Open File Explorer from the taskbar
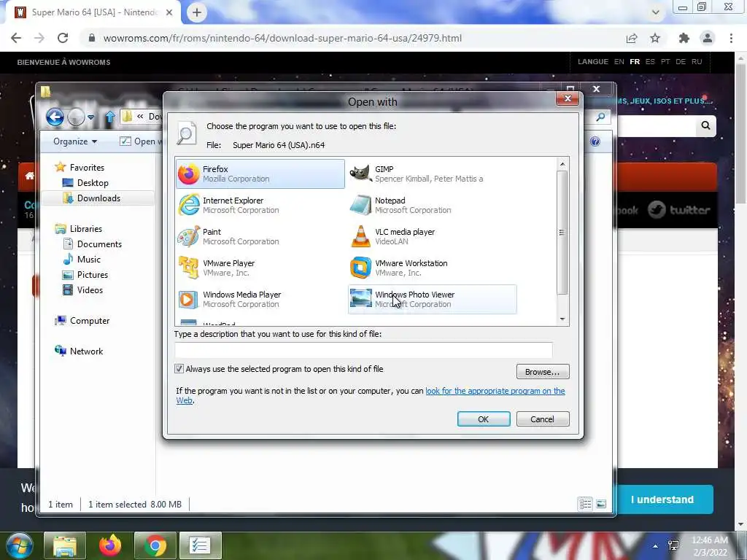This screenshot has width=747, height=560. point(65,545)
